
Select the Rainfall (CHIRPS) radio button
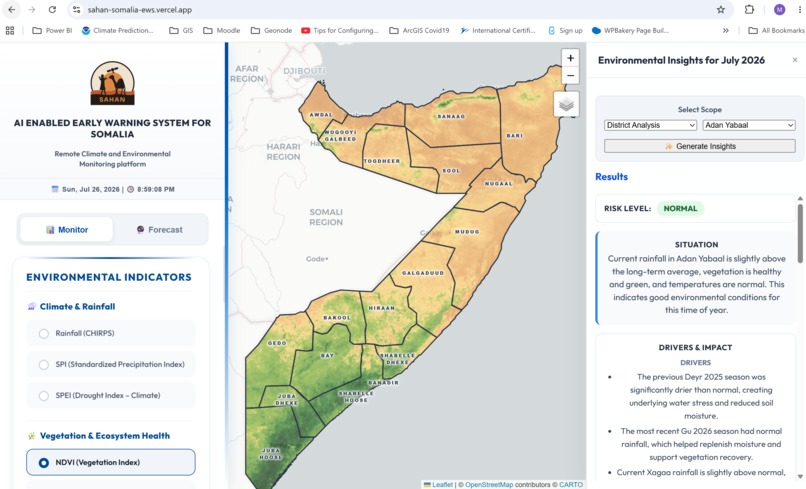click(x=44, y=334)
